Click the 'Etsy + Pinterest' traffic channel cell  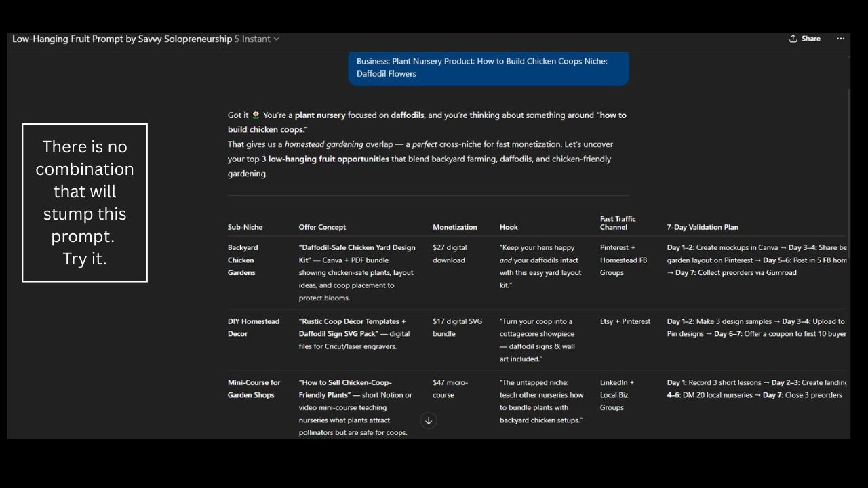(625, 321)
